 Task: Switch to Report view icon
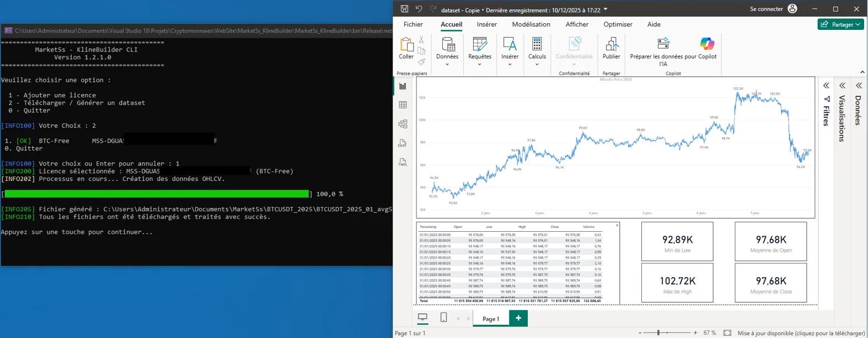pos(402,86)
